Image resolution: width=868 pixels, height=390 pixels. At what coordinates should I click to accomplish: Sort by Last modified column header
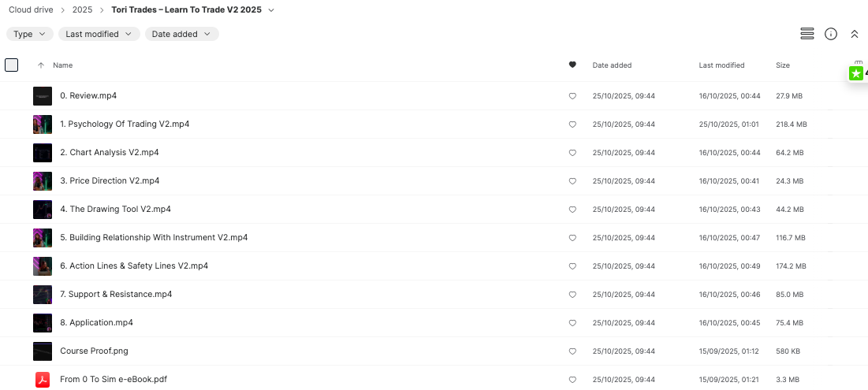[x=721, y=65]
